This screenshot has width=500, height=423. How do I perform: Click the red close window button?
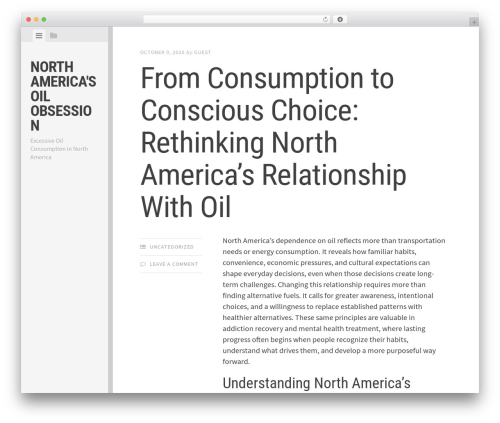pos(29,20)
